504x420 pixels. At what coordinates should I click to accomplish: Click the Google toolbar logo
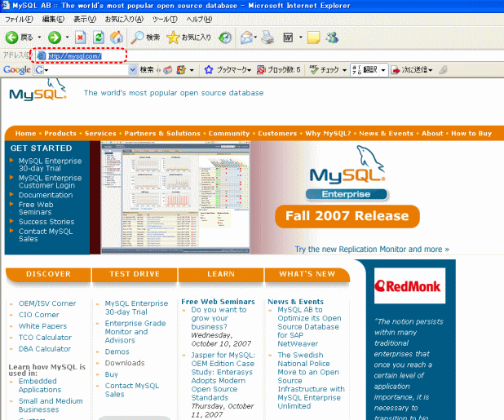click(x=16, y=69)
